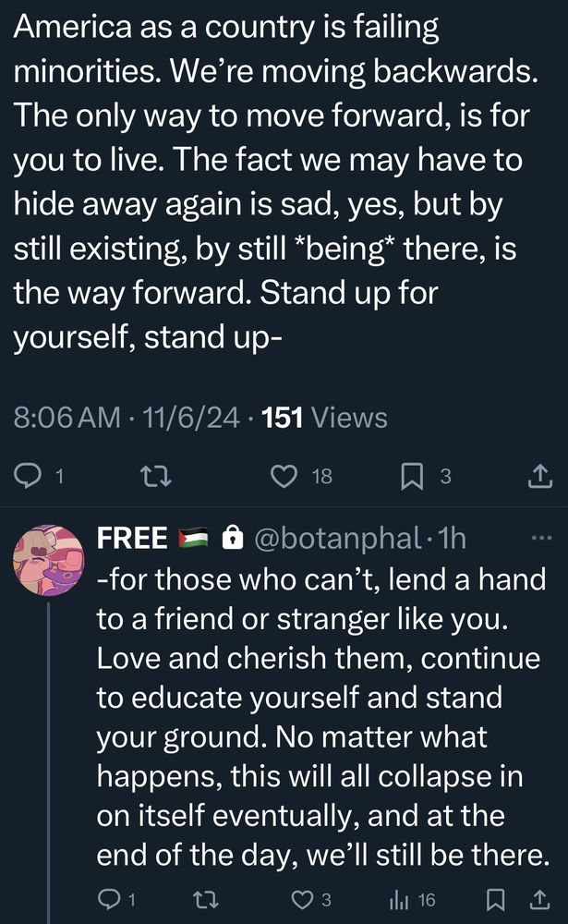The image size is (568, 924).
Task: View analytics showing 16 views
Action: coord(411,899)
